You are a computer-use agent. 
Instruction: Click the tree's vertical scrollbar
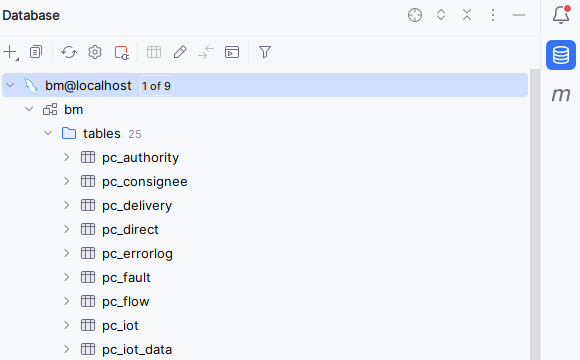[x=535, y=214]
